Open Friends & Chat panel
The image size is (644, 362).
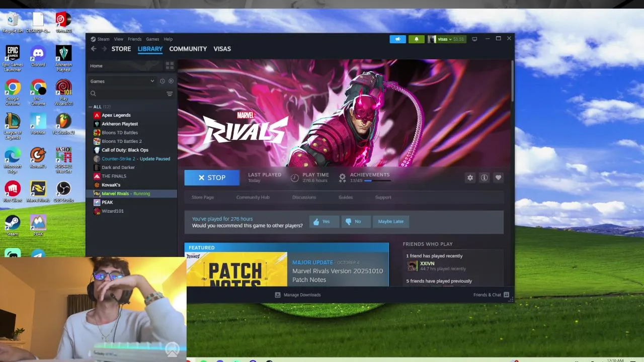(x=491, y=295)
